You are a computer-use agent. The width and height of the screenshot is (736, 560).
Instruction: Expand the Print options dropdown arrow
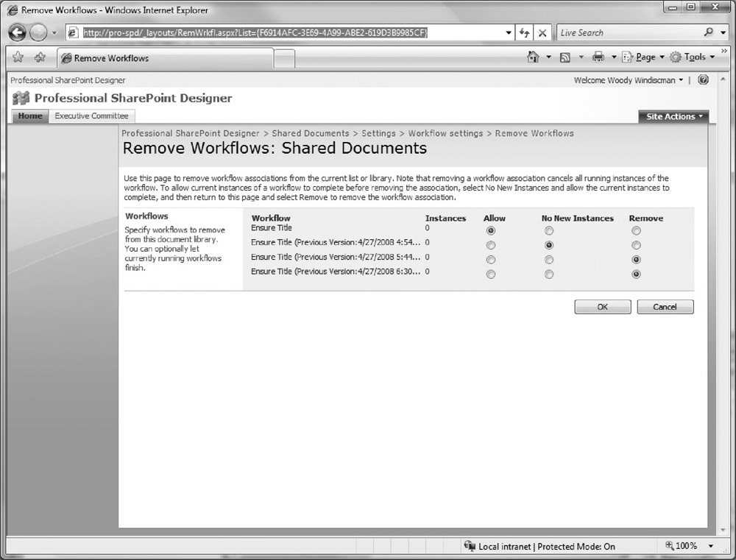pos(614,57)
